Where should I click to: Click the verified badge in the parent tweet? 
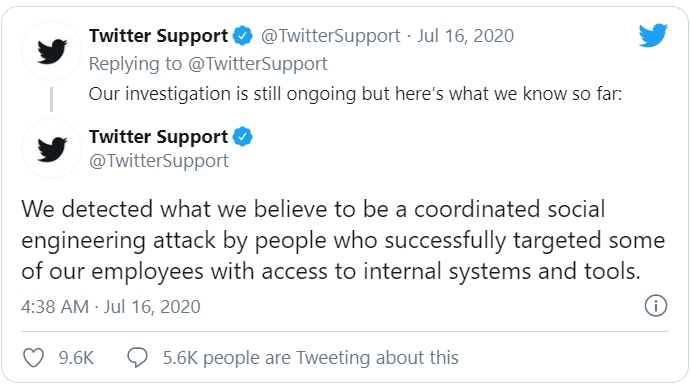242,36
